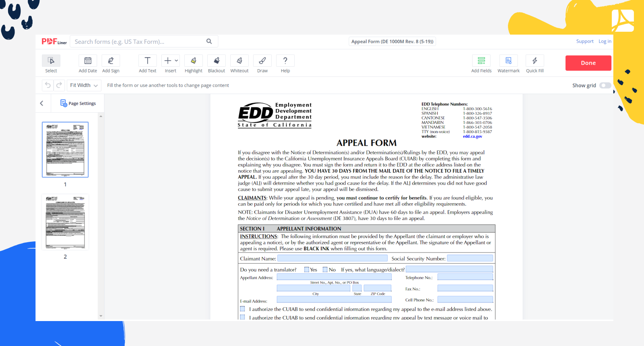
Task: Click the Quick Fill lightning icon
Action: coord(535,61)
